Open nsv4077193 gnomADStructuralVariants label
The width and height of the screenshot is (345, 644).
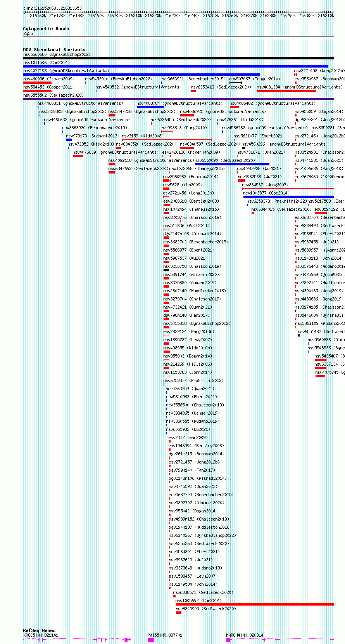[66, 71]
